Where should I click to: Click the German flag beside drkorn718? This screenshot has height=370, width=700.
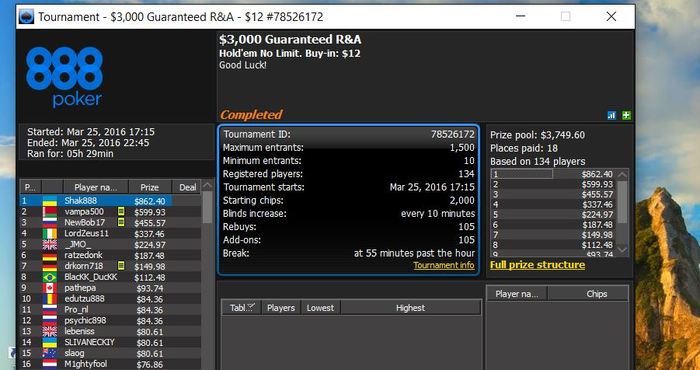[50, 266]
